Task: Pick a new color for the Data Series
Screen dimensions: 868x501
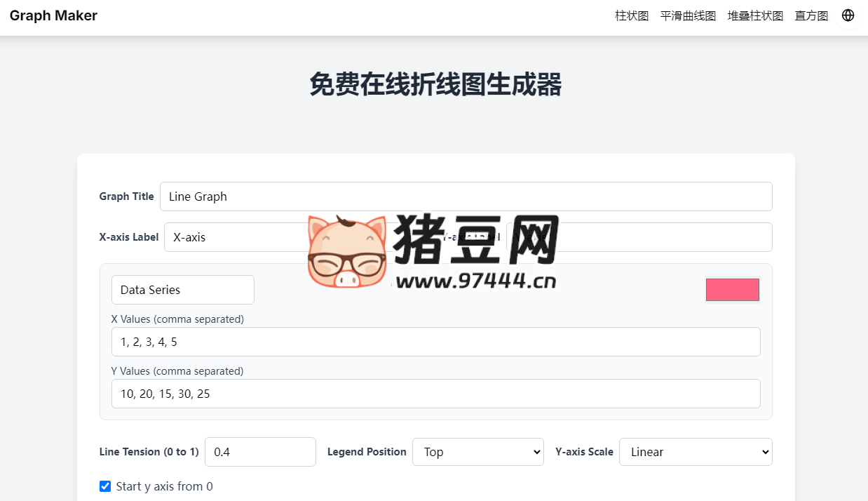Action: pyautogui.click(x=732, y=289)
